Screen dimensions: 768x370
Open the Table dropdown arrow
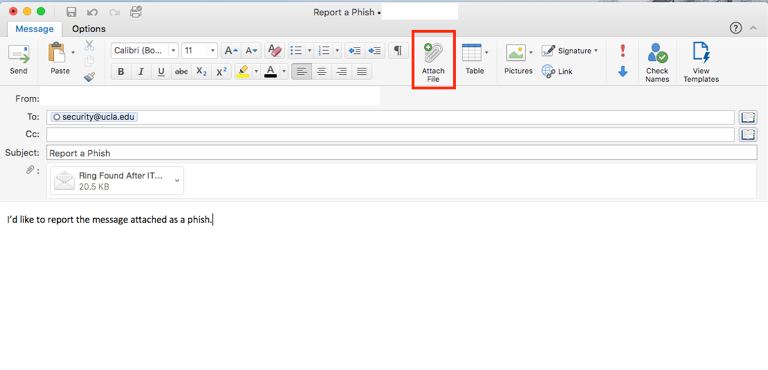coord(487,52)
